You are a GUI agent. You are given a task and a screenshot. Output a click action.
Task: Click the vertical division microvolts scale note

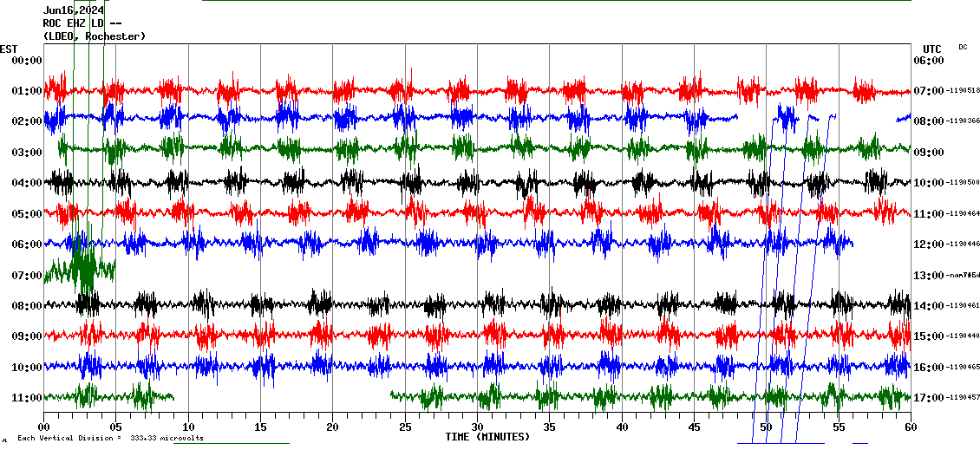(x=110, y=439)
